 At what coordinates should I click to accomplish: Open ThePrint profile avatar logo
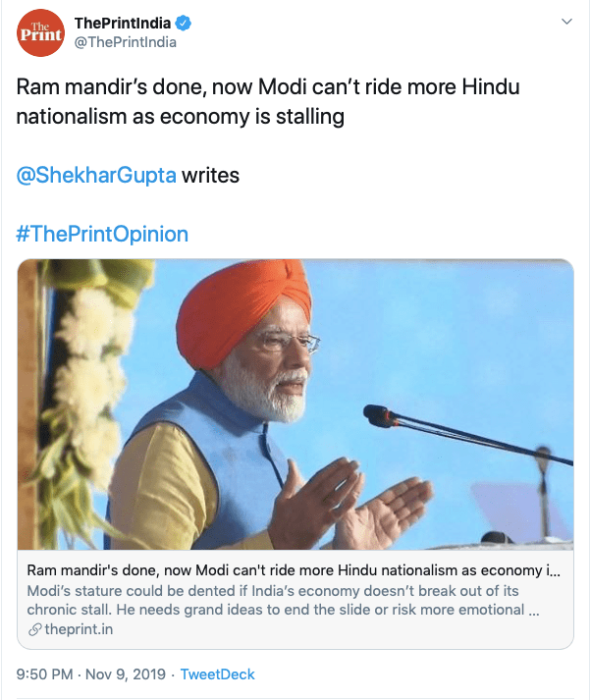pyautogui.click(x=40, y=33)
